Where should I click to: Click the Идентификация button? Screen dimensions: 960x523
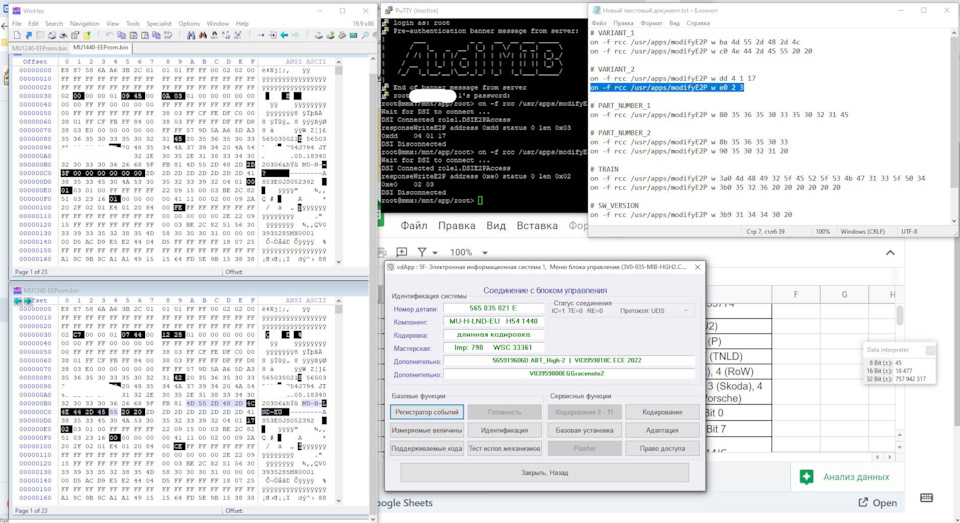(504, 431)
